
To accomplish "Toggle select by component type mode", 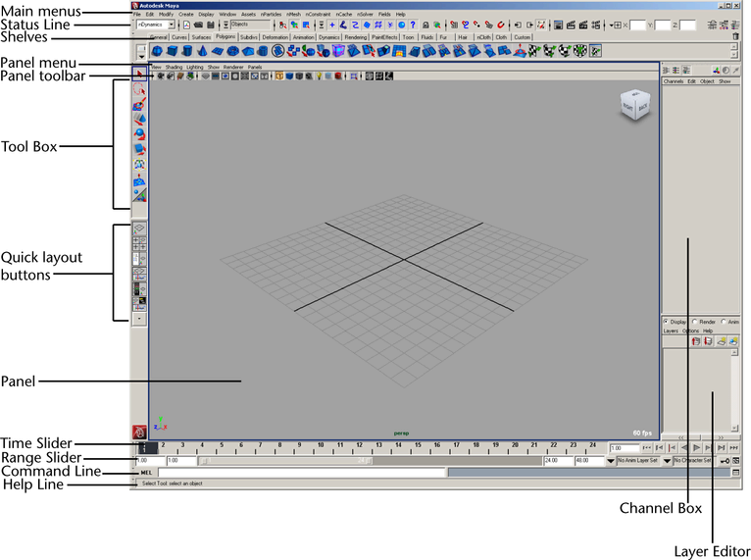I will (x=306, y=25).
